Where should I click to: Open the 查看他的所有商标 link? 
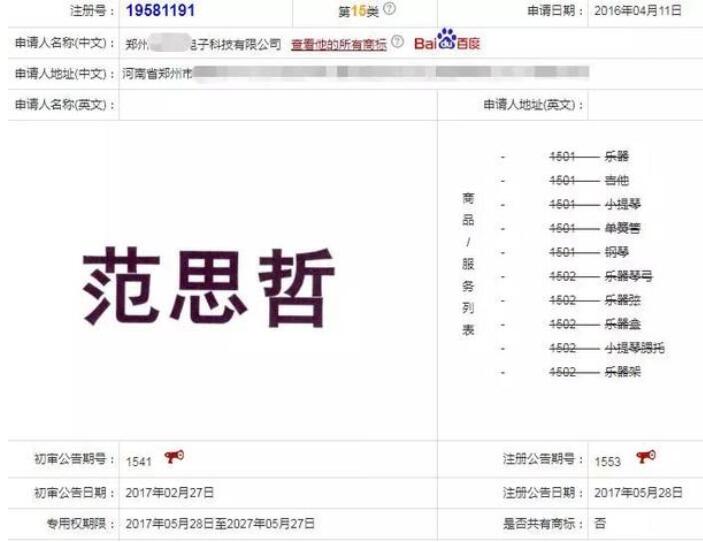click(x=338, y=44)
